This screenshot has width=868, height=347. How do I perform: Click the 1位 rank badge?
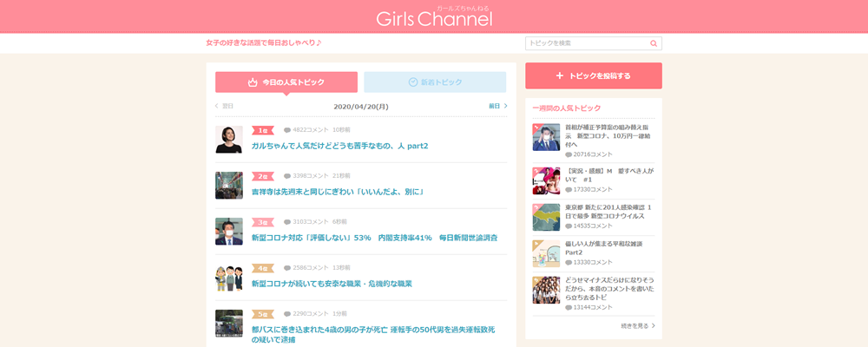[x=263, y=131]
